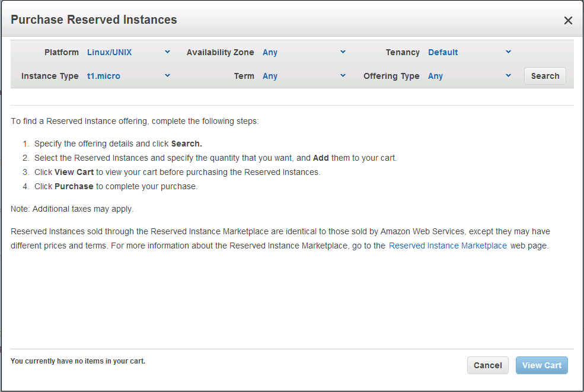Click the Platform label
Screen dimensions: 584x392
[x=62, y=52]
